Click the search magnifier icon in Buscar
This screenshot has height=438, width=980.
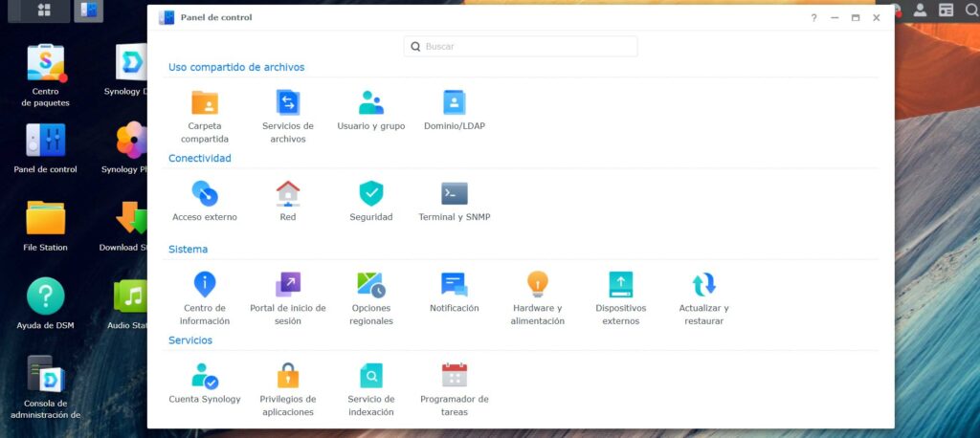(x=415, y=46)
